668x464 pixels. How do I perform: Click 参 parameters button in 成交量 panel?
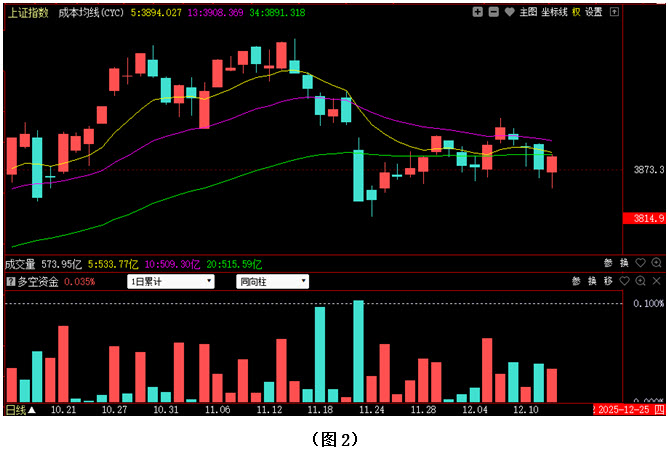pos(608,263)
